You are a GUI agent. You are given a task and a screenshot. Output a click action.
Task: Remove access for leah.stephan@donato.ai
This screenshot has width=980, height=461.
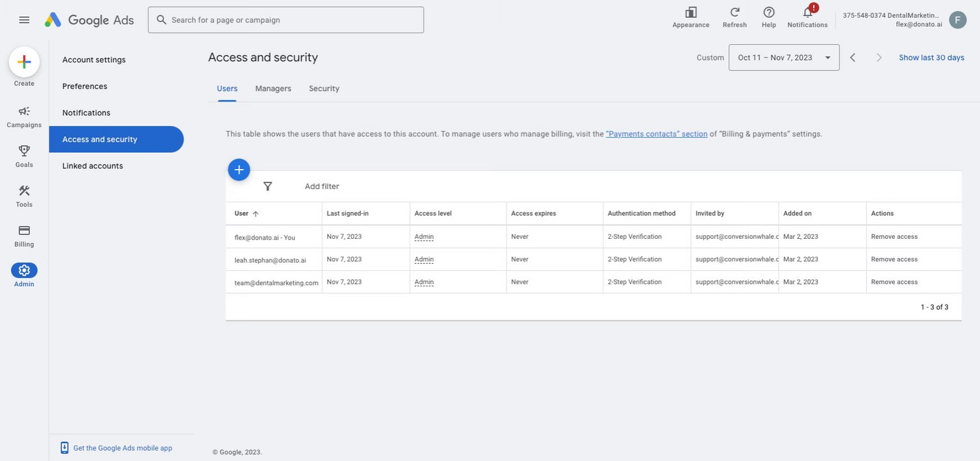click(x=894, y=259)
